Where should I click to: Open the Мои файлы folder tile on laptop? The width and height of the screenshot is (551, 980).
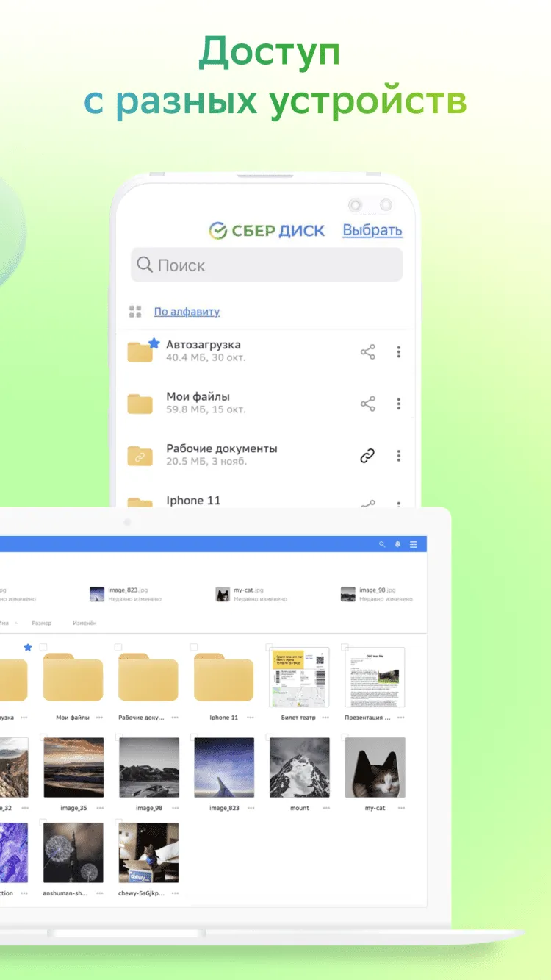[x=73, y=676]
